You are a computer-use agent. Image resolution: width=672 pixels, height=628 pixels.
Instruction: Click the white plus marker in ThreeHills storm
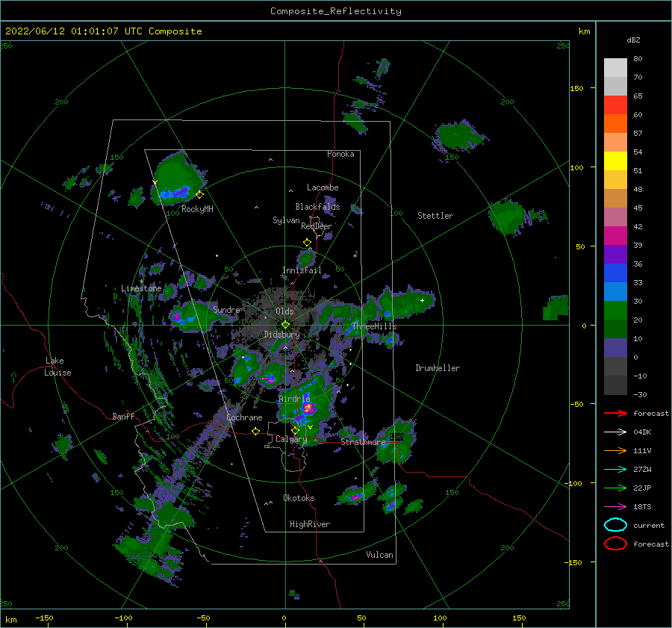point(422,300)
